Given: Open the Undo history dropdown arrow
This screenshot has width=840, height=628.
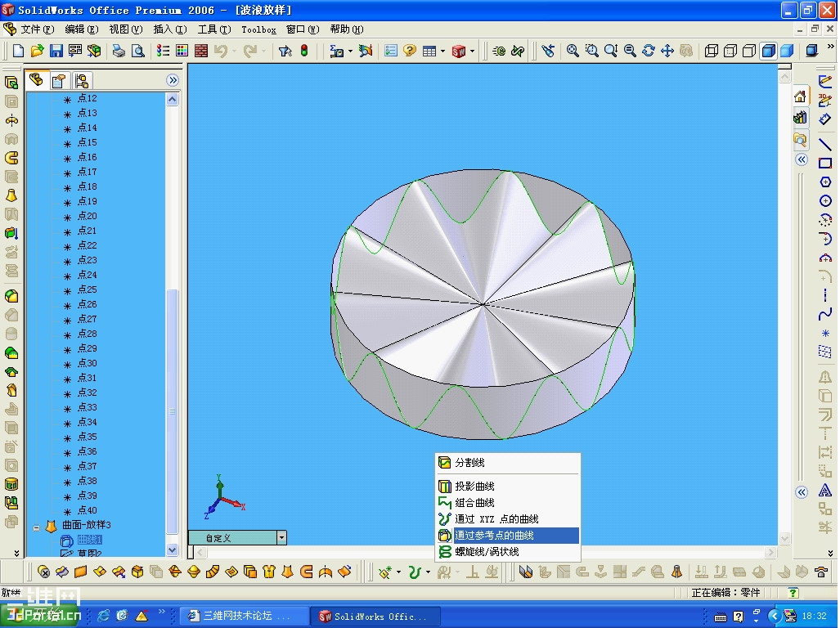Looking at the screenshot, I should (234, 51).
